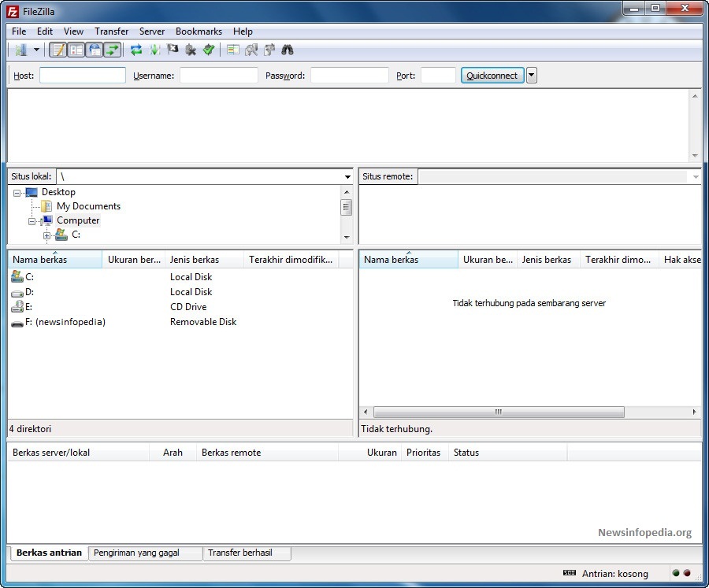Refresh file and folder lists
The image size is (709, 588).
pyautogui.click(x=136, y=50)
